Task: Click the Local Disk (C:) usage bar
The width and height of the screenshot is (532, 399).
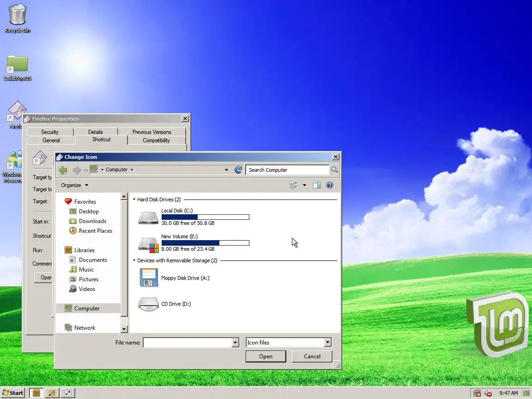Action: pos(205,217)
